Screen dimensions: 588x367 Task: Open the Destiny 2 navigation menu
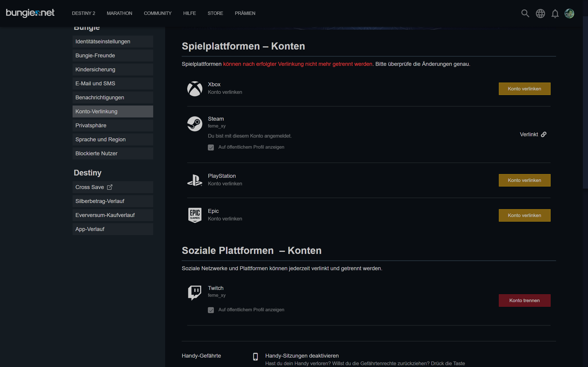coord(83,13)
